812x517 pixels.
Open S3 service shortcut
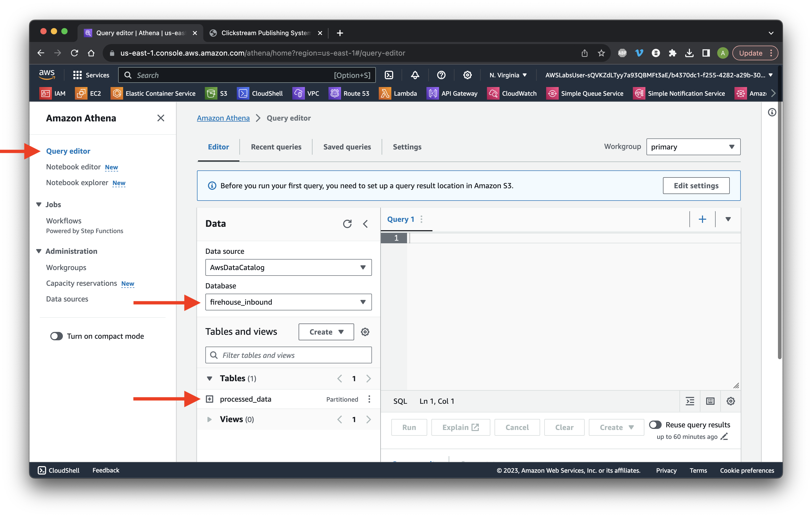pos(216,94)
